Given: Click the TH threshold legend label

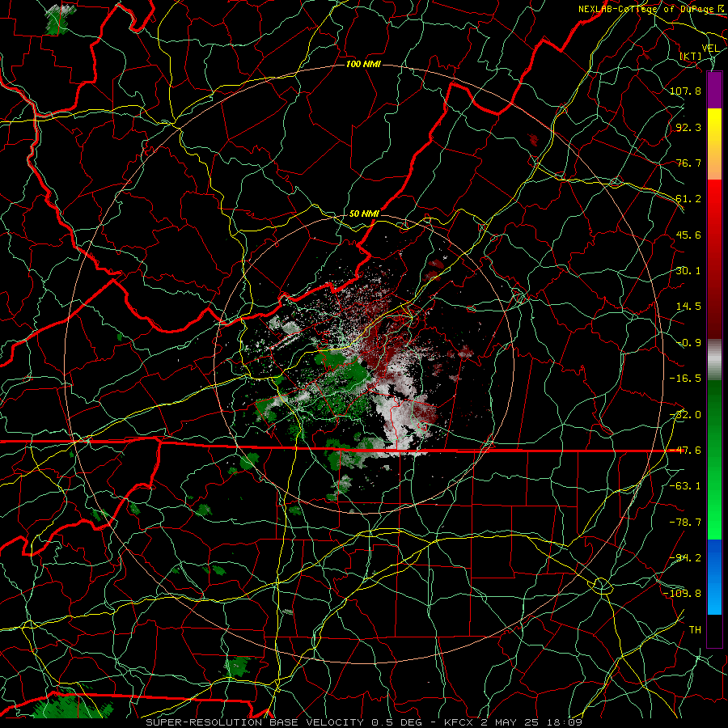Looking at the screenshot, I should (695, 630).
